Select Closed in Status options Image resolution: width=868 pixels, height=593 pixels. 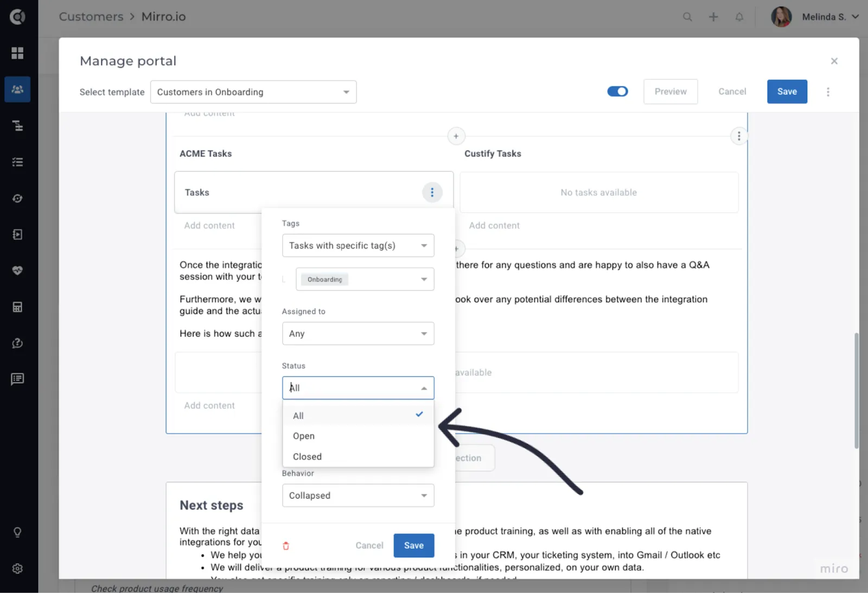(x=358, y=456)
